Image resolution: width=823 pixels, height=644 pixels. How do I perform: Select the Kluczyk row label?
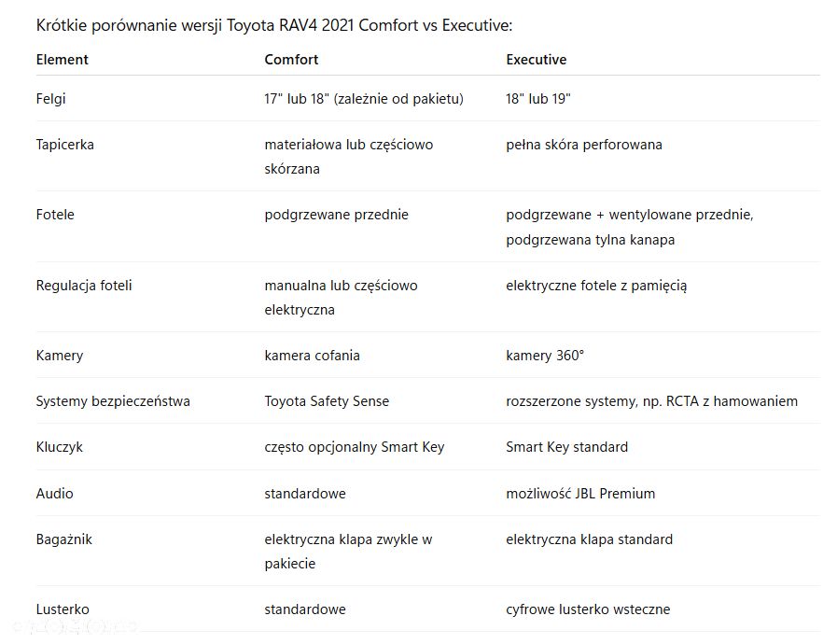60,447
